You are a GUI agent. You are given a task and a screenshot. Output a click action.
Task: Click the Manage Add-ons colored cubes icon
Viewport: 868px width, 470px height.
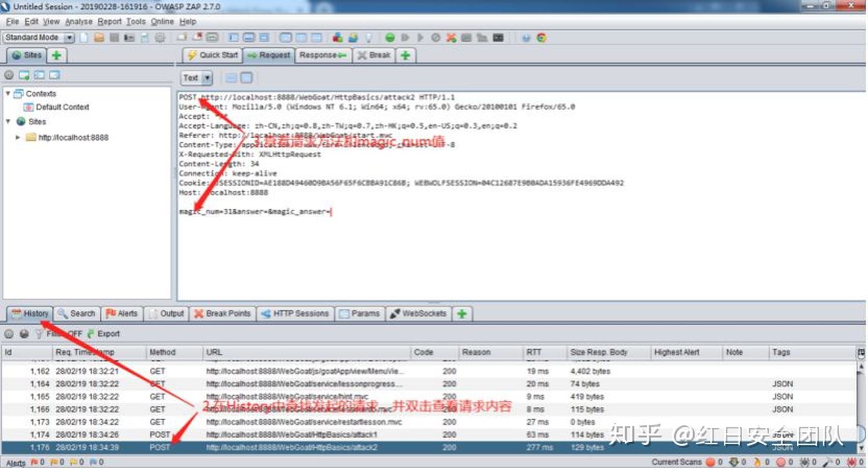(x=338, y=37)
